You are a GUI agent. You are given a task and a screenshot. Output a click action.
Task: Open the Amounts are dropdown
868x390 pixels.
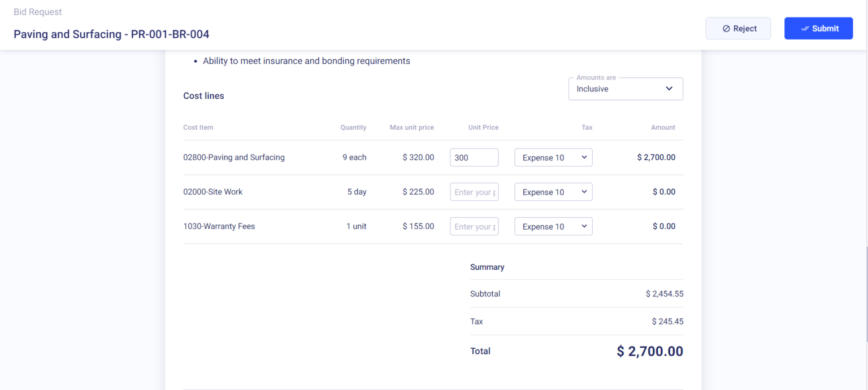(626, 89)
